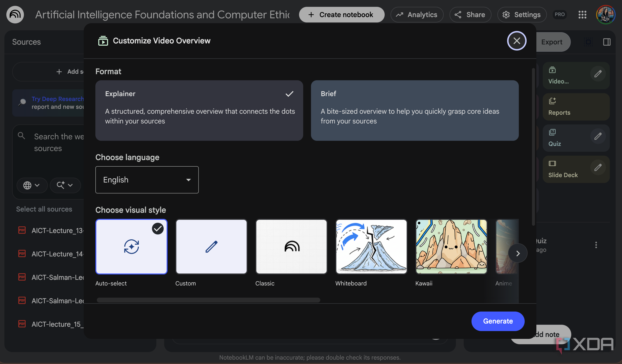The height and width of the screenshot is (364, 622).
Task: Click Select all sources
Action: [44, 209]
